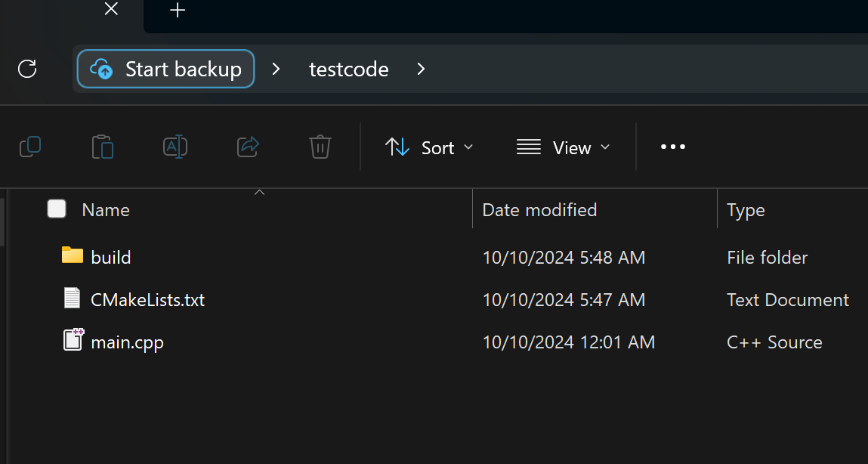The image size is (868, 464).
Task: Select the build folder name
Action: tap(111, 258)
